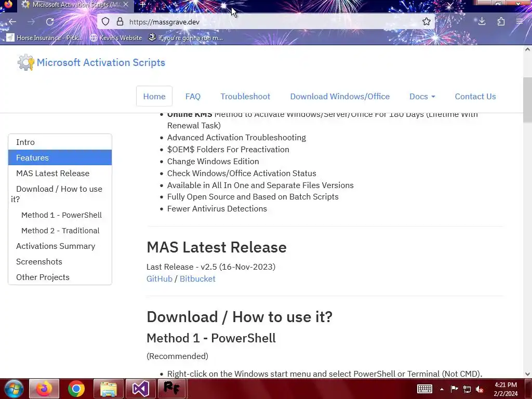Launch Google Chrome from the taskbar

(76, 389)
